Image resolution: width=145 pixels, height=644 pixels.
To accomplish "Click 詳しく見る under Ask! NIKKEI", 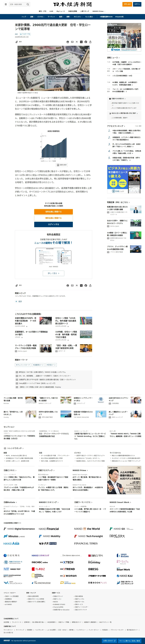I will (x=53, y=273).
